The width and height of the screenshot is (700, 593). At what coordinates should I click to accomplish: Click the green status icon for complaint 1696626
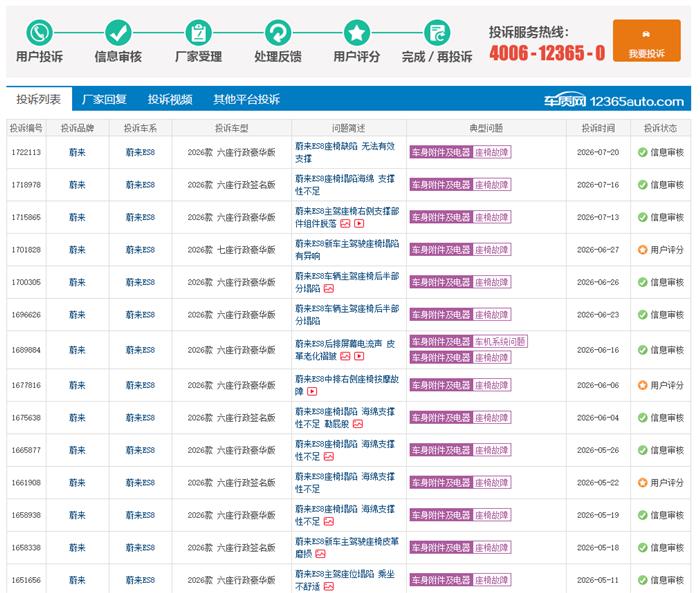[642, 315]
